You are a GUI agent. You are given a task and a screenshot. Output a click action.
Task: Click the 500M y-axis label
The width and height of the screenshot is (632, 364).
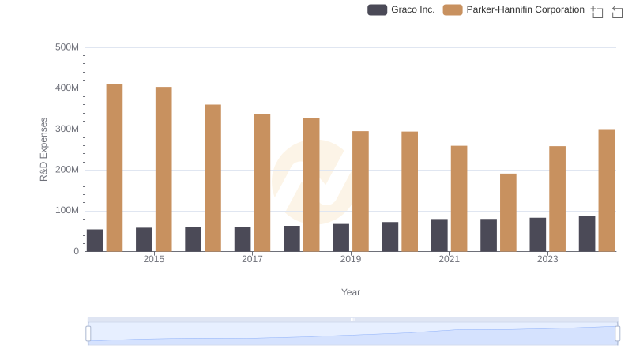click(67, 47)
